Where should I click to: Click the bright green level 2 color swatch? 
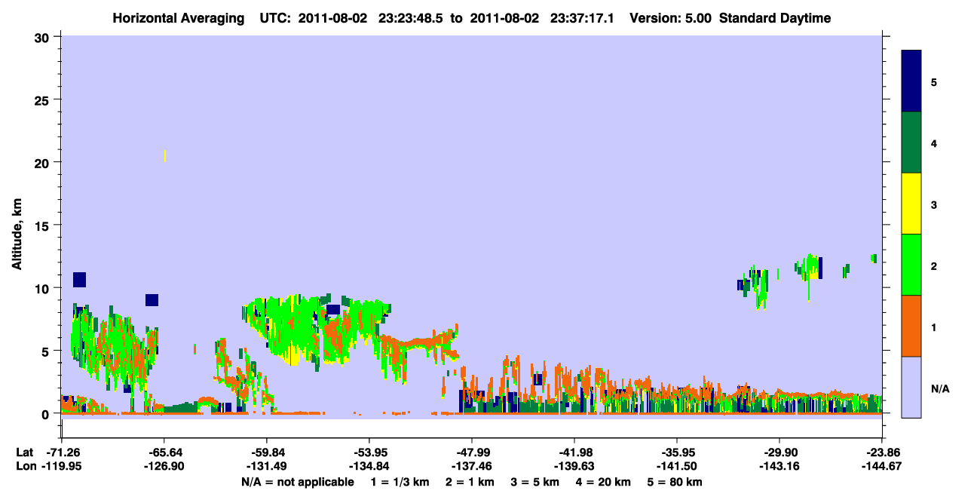911,264
